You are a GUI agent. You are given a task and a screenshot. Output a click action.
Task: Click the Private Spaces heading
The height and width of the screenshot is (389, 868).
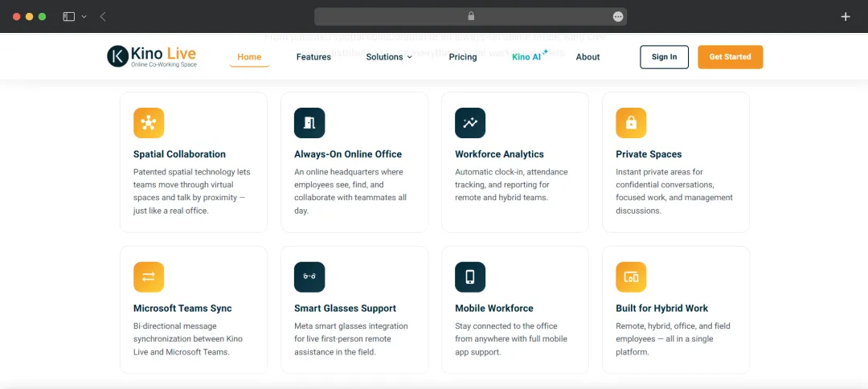(649, 154)
